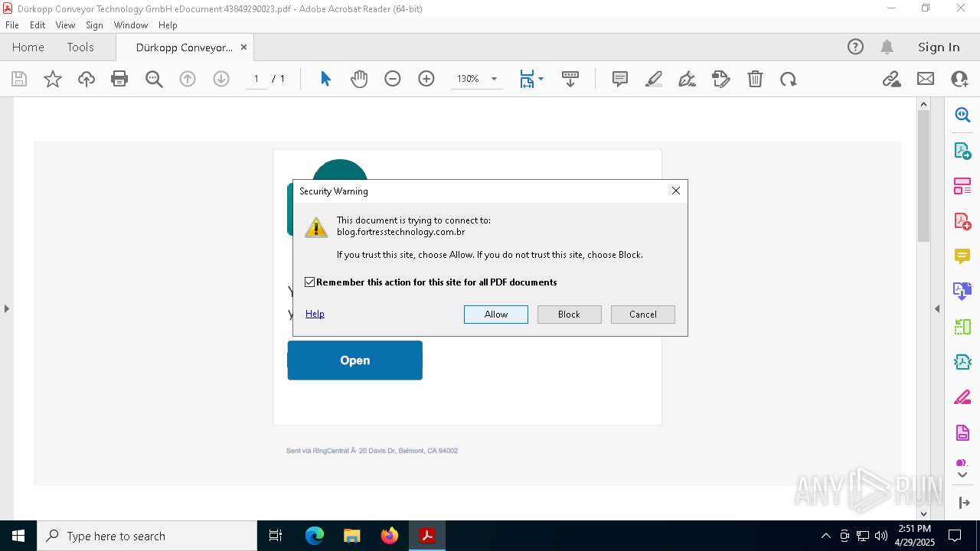Image resolution: width=980 pixels, height=551 pixels.
Task: Close the Dürkopp Conveyor document tab
Action: [x=243, y=47]
